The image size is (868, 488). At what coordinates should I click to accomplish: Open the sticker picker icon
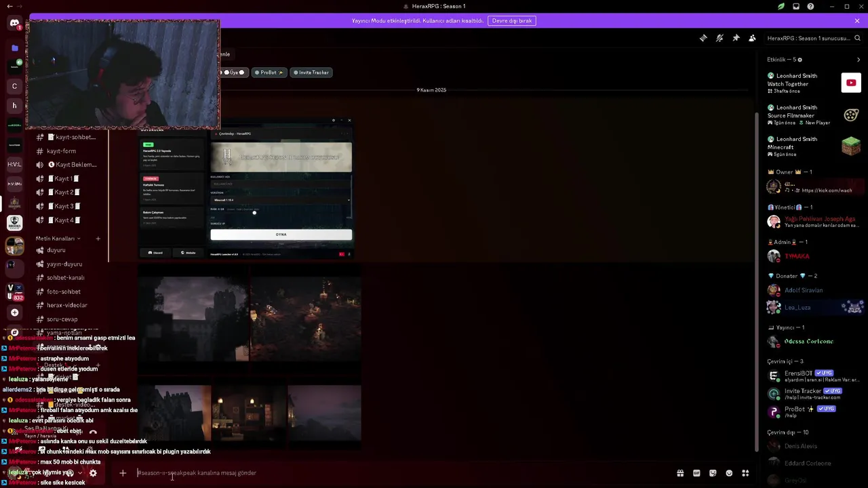click(x=713, y=473)
